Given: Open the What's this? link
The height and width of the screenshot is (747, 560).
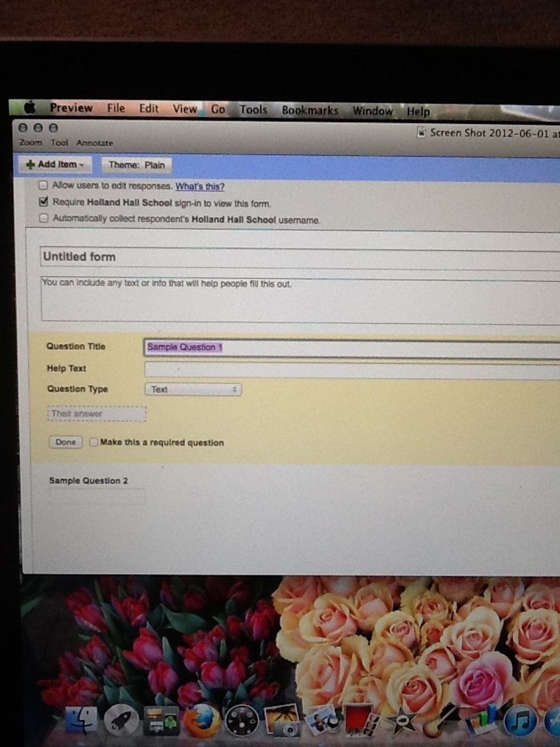Looking at the screenshot, I should (x=200, y=186).
